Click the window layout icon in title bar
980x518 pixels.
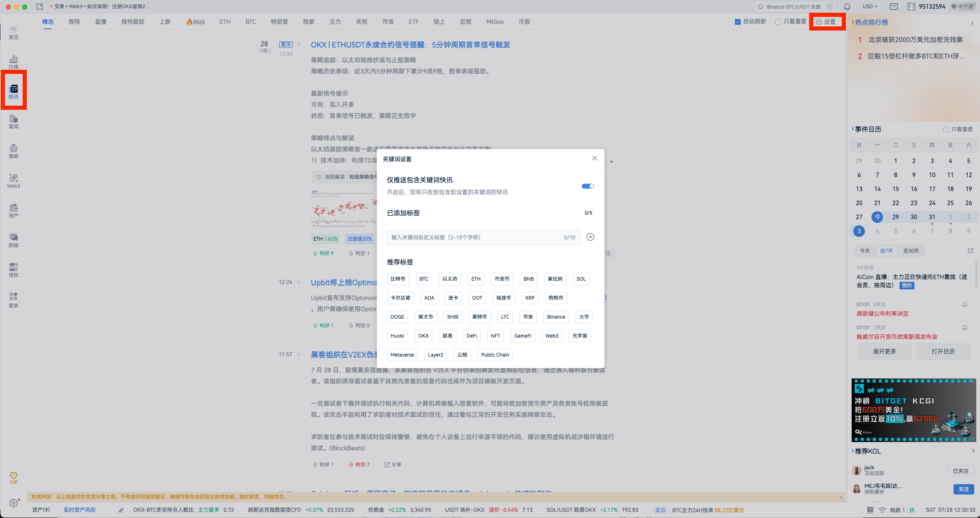click(x=40, y=7)
